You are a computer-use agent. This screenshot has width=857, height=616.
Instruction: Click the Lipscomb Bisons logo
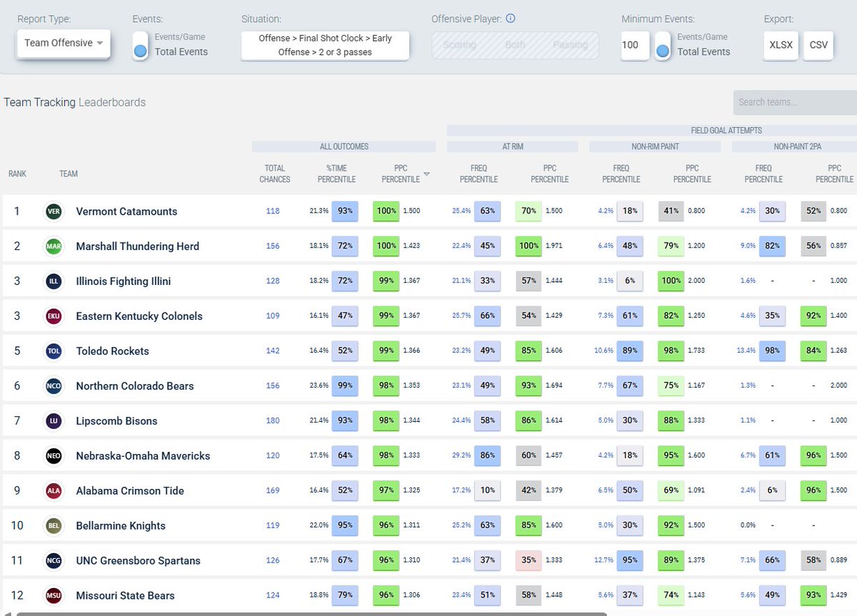point(54,421)
